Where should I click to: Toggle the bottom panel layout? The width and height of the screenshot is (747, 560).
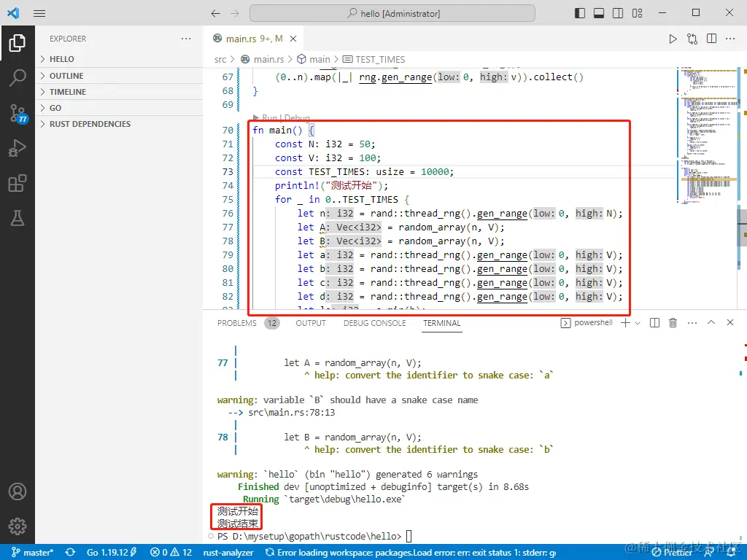coord(599,13)
